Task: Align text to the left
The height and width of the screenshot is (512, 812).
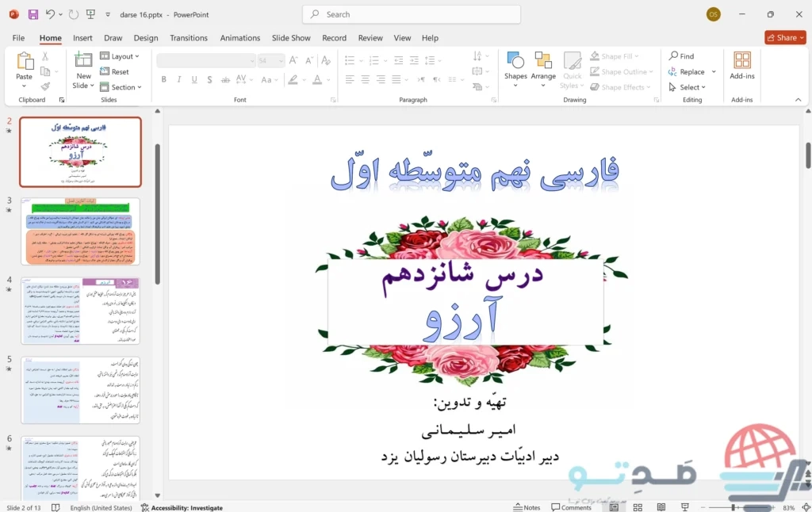Action: coord(350,79)
